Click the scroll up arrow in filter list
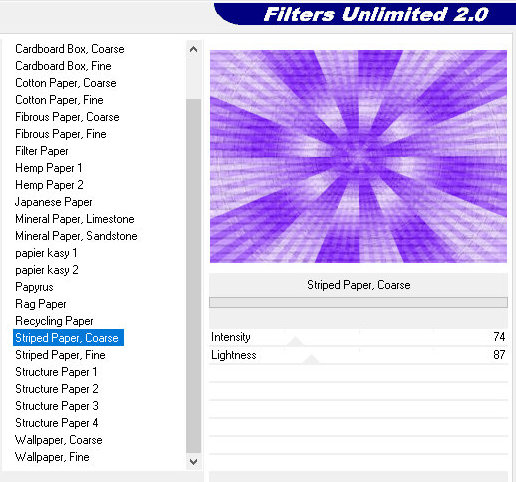516x482 pixels. tap(193, 50)
